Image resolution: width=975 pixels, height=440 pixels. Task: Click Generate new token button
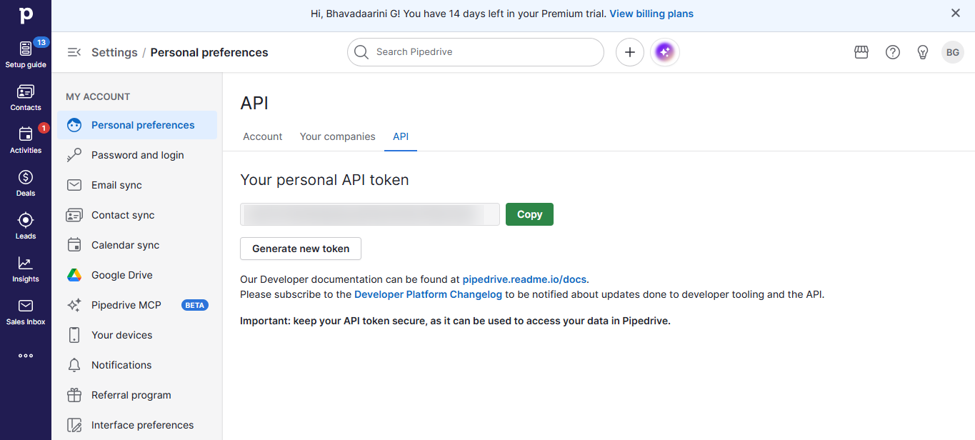[x=301, y=249]
